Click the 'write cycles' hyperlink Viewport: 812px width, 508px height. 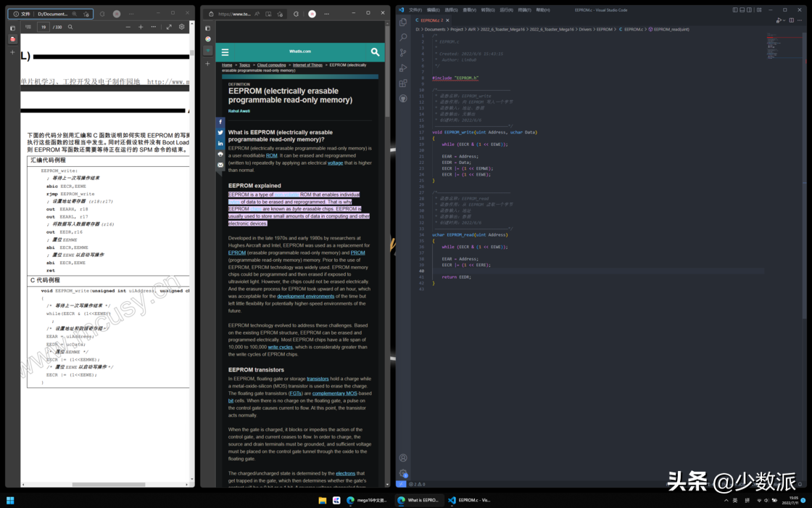(x=280, y=347)
